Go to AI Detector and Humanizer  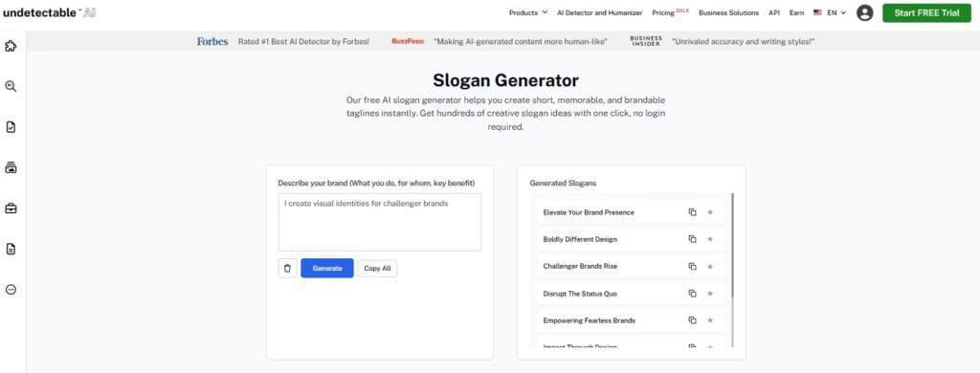coord(599,12)
